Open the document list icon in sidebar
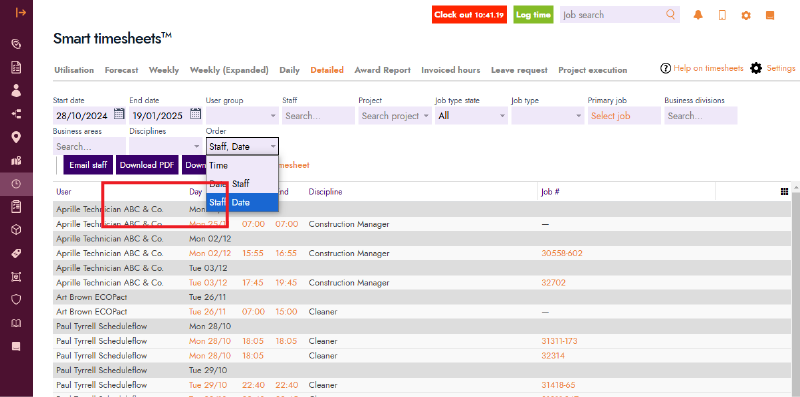The image size is (800, 397). [x=16, y=67]
